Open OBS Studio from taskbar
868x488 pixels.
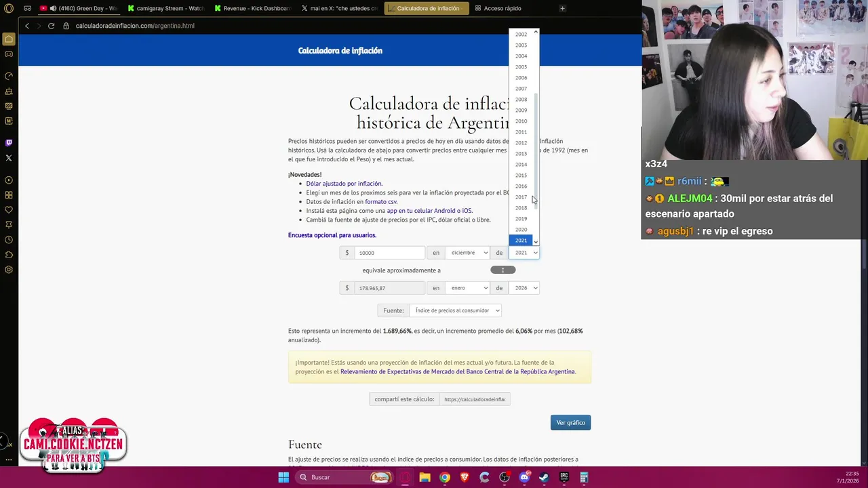(504, 477)
